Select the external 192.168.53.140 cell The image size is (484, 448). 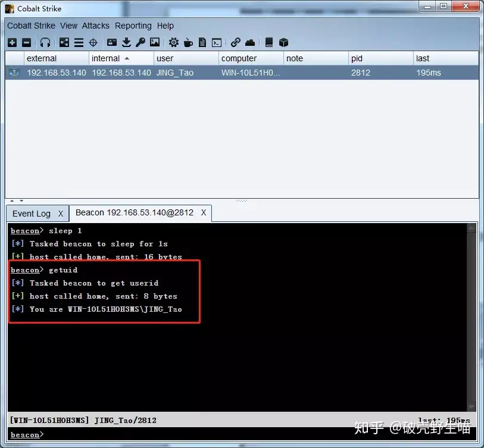coord(57,73)
